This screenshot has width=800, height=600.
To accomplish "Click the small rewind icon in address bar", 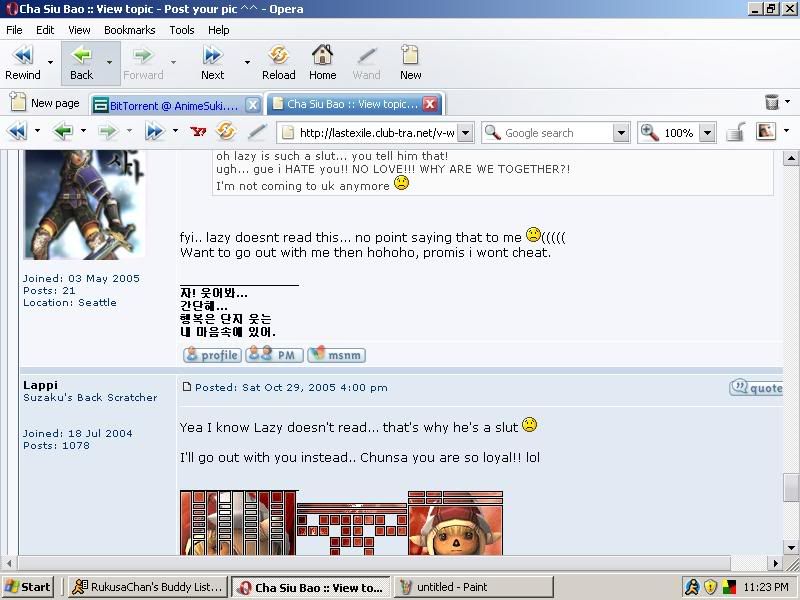I will click(x=17, y=132).
